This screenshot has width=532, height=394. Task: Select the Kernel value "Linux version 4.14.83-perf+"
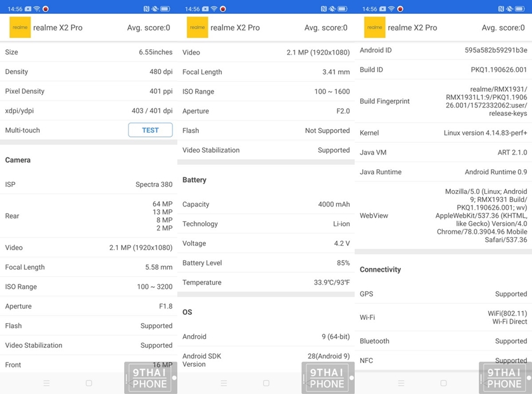(486, 132)
